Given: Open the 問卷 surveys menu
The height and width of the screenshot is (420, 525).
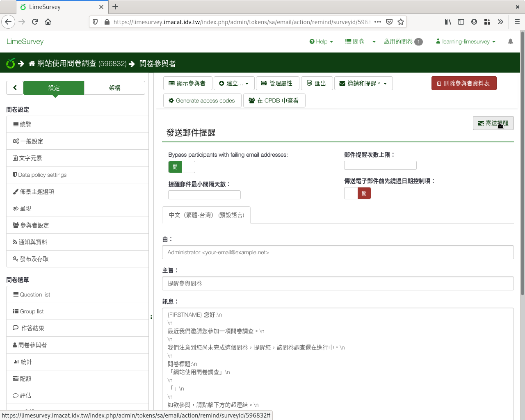Looking at the screenshot, I should pos(355,41).
